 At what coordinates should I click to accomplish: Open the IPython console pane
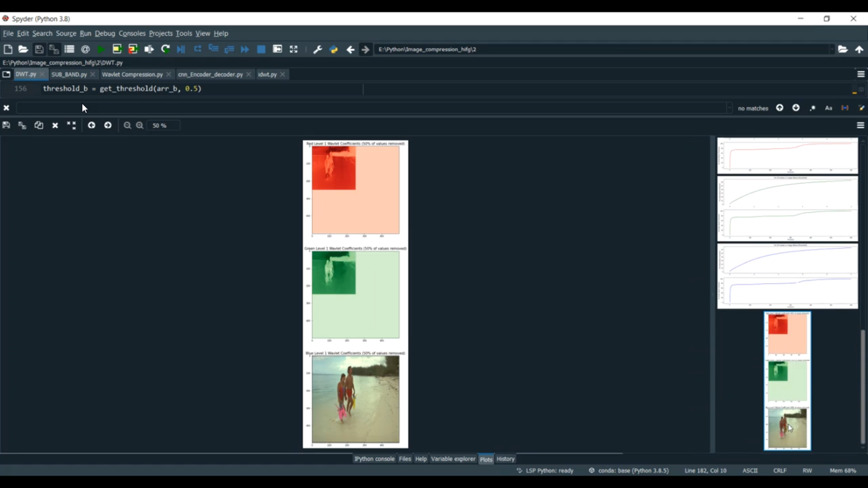(x=374, y=459)
